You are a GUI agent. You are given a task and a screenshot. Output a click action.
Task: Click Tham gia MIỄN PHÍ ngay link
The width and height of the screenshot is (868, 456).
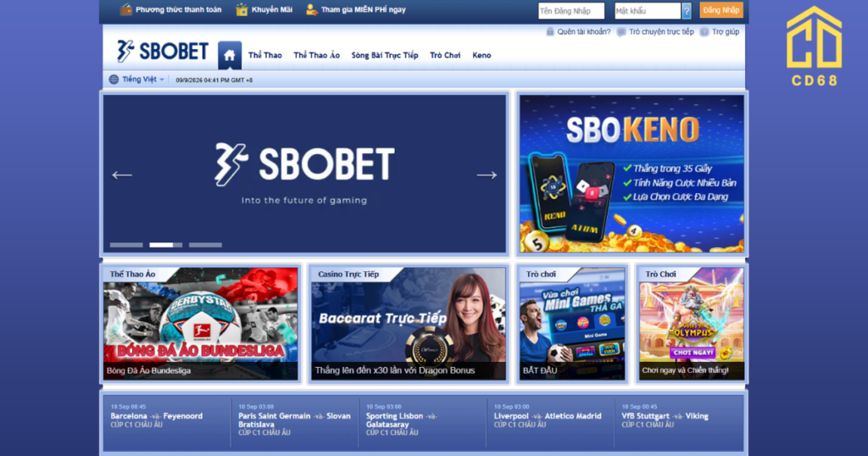[x=363, y=9]
